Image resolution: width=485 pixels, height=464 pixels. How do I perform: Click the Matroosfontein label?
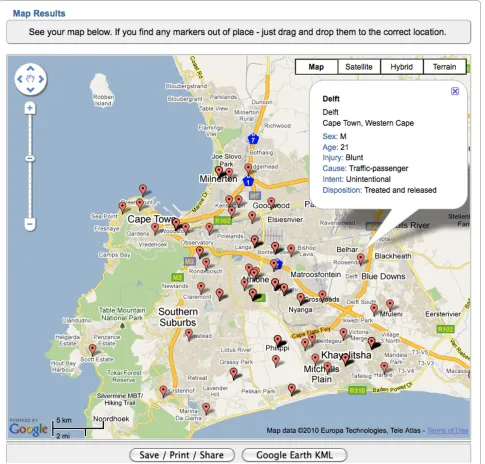coord(315,274)
